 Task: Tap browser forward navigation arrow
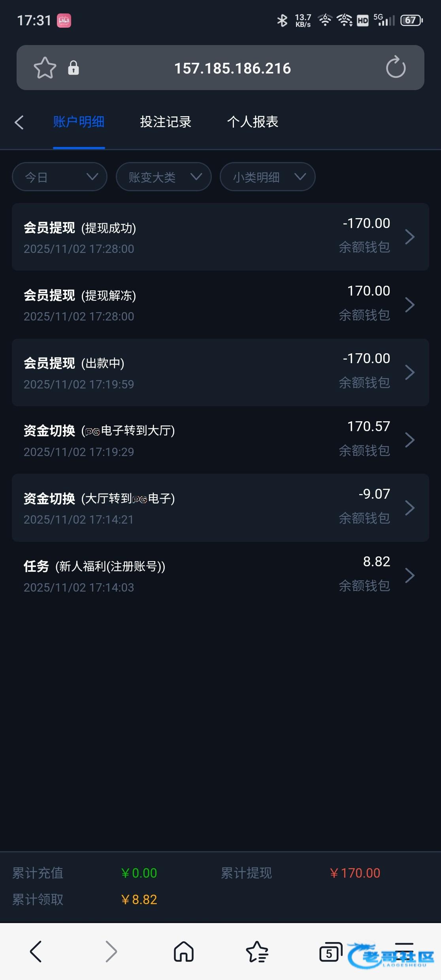click(111, 952)
